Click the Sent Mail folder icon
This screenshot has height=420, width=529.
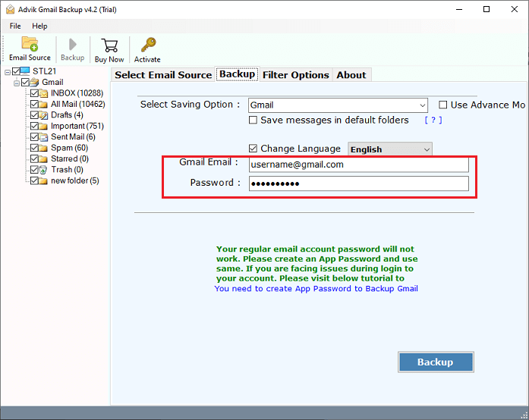(x=43, y=137)
